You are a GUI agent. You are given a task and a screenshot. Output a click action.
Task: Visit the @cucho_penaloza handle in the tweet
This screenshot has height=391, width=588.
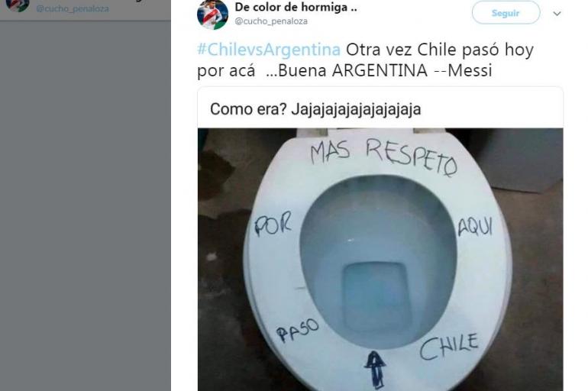[271, 21]
